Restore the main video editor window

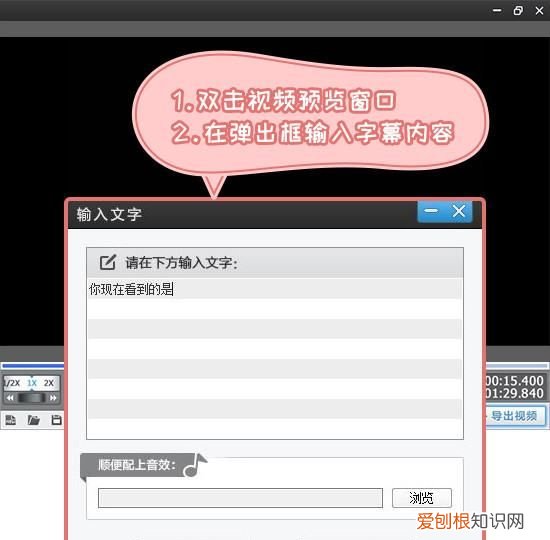(518, 11)
